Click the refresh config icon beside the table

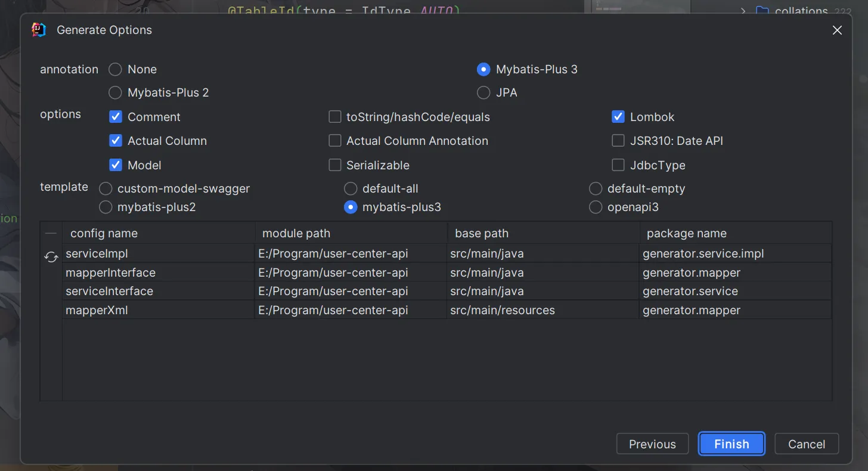tap(51, 257)
